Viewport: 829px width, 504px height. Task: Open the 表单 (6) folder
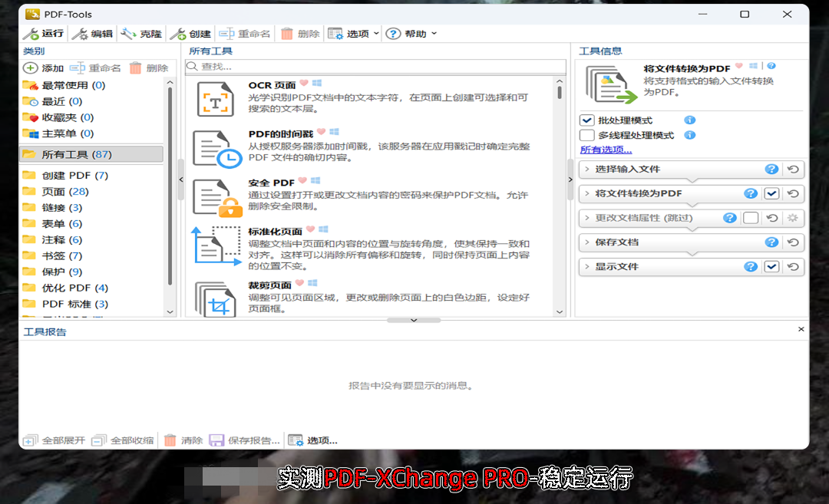point(52,223)
